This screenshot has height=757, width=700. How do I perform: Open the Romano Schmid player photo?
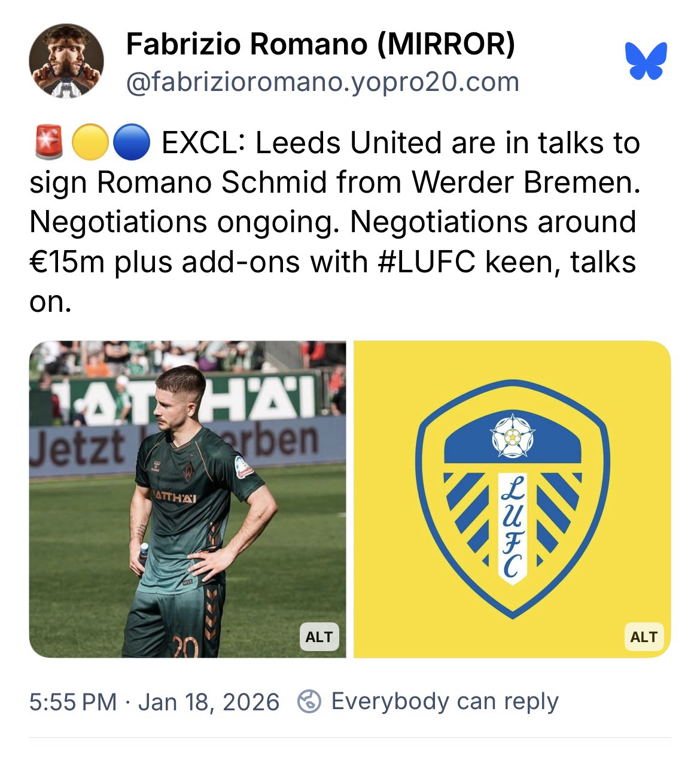(187, 499)
